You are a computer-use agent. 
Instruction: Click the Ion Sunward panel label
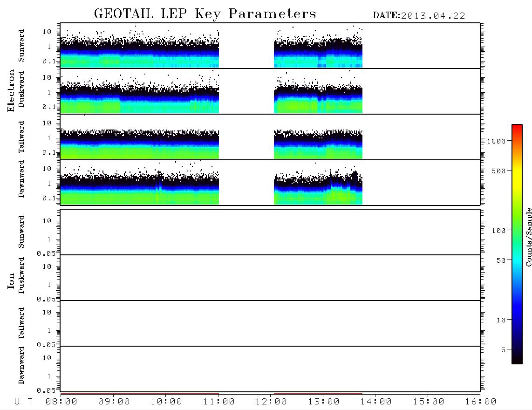click(21, 232)
